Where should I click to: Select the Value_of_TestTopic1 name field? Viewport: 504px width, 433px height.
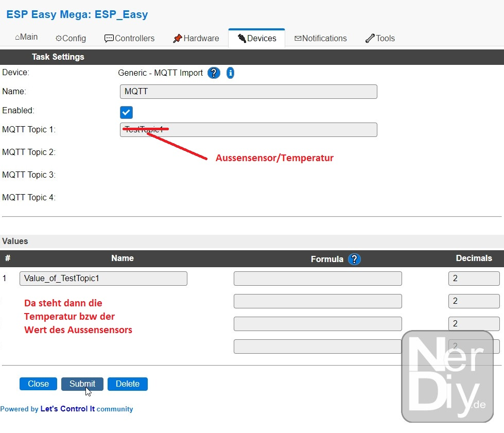103,279
